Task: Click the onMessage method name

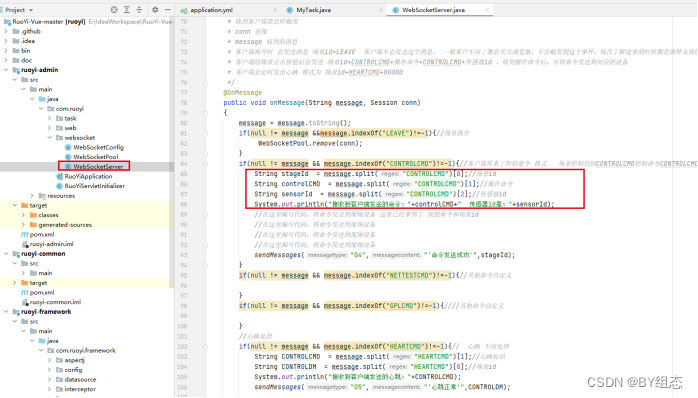Action: (287, 103)
